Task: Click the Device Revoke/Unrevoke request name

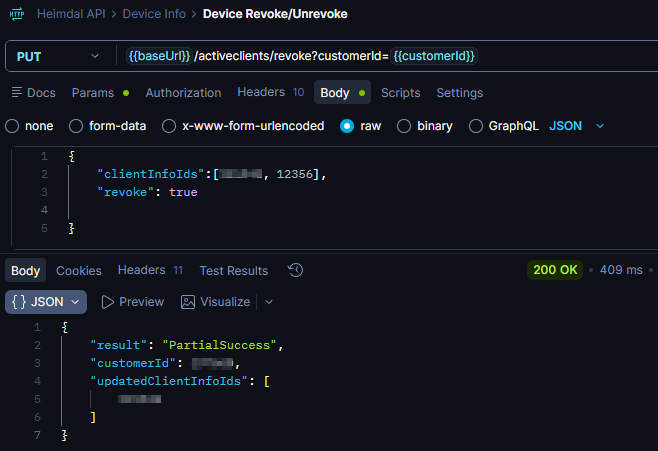Action: (275, 14)
